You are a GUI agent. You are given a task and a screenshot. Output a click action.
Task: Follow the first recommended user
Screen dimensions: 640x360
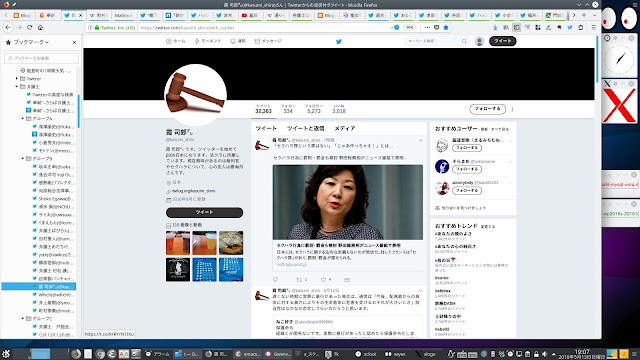click(x=467, y=148)
